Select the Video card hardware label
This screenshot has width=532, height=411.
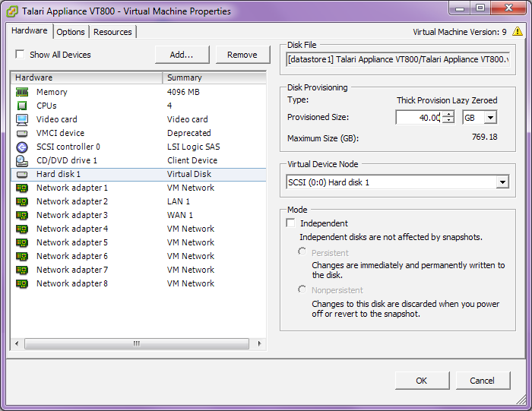tap(57, 119)
